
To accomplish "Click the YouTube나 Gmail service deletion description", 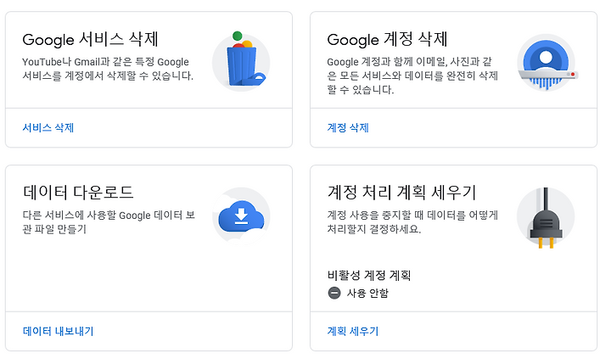I will point(108,69).
